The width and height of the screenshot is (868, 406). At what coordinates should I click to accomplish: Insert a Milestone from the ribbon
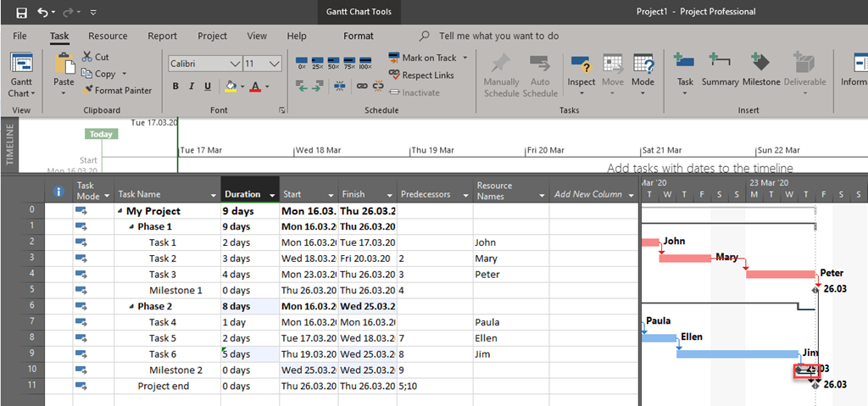(760, 70)
